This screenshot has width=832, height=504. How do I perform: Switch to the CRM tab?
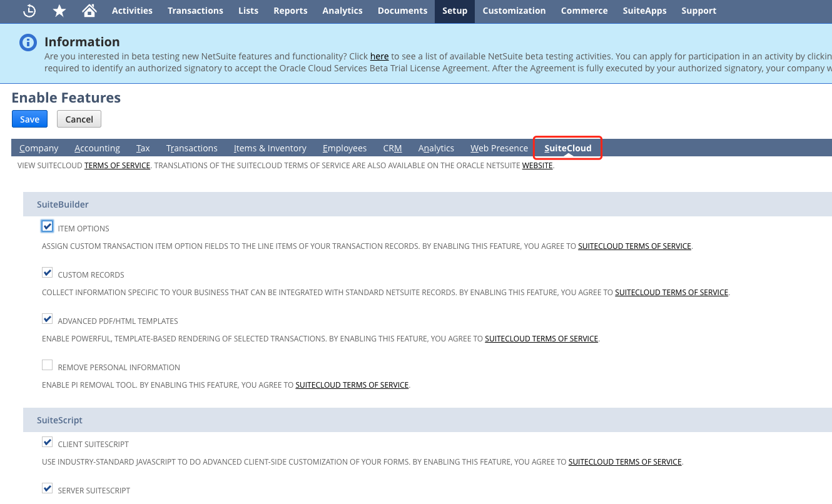[392, 148]
